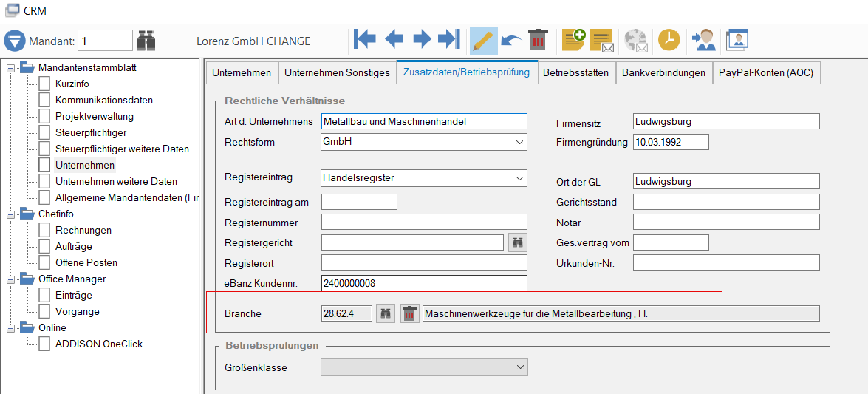The width and height of the screenshot is (868, 394).
Task: Select Steuerpflichtiger tree entry
Action: click(91, 133)
